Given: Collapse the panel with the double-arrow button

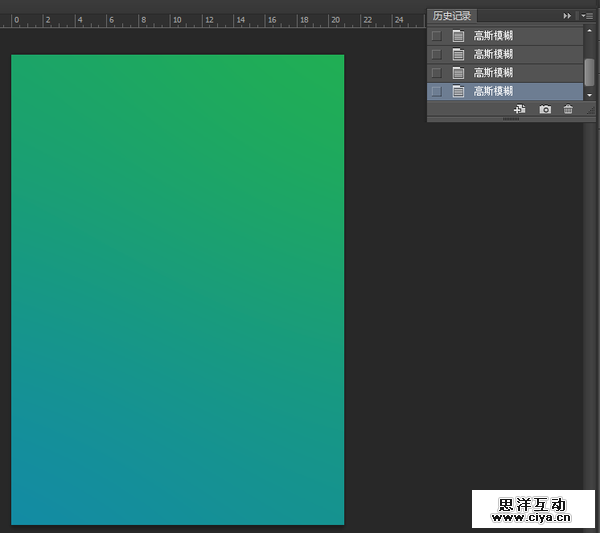Looking at the screenshot, I should click(x=568, y=16).
